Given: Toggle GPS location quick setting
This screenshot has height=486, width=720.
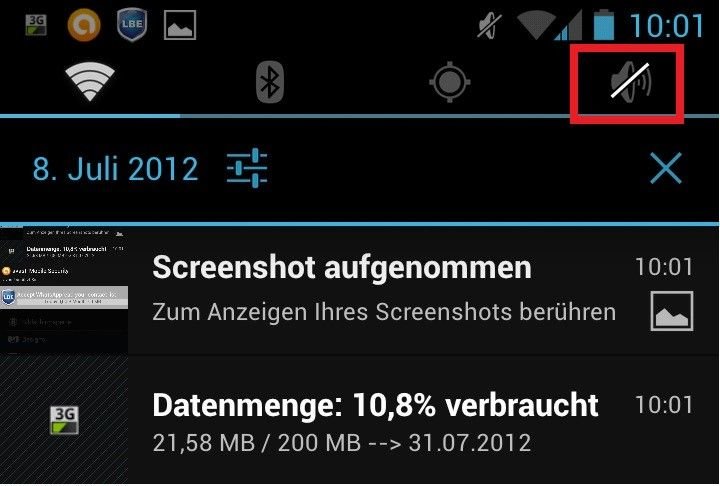Looking at the screenshot, I should coord(450,82).
